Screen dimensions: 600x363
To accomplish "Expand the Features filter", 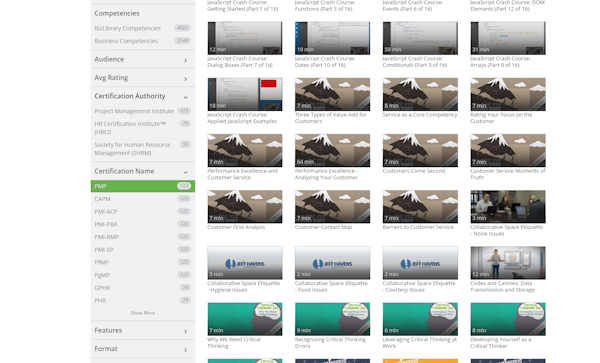I will [142, 330].
